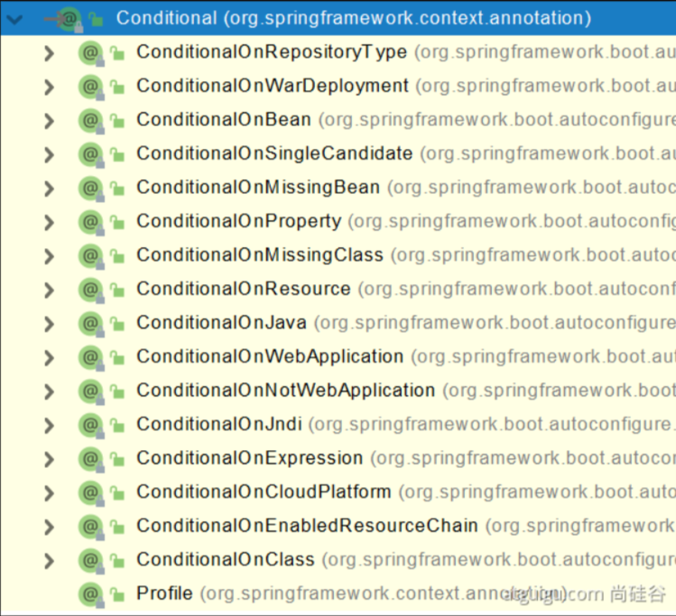This screenshot has width=676, height=616.
Task: Click annotation icon of ConditionalOnEnabledResourceChain
Action: (x=91, y=528)
